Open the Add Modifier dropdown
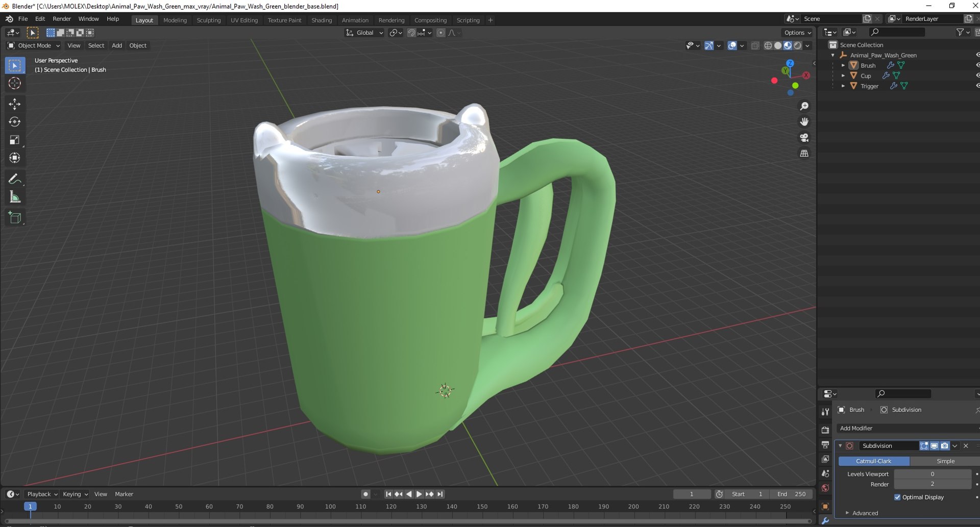Image resolution: width=980 pixels, height=527 pixels. pos(908,428)
